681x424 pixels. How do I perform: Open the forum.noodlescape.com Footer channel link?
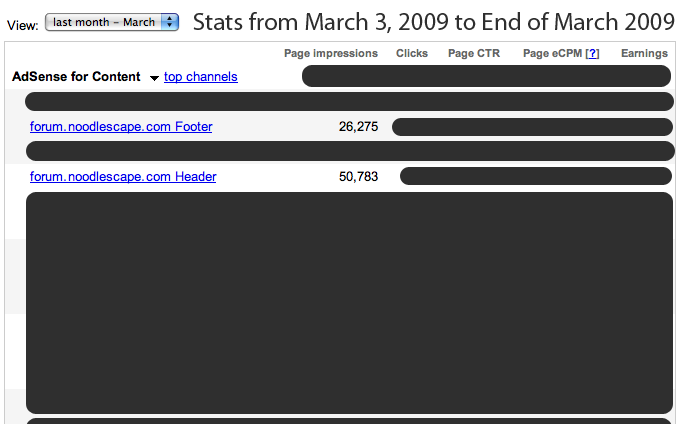pos(121,127)
